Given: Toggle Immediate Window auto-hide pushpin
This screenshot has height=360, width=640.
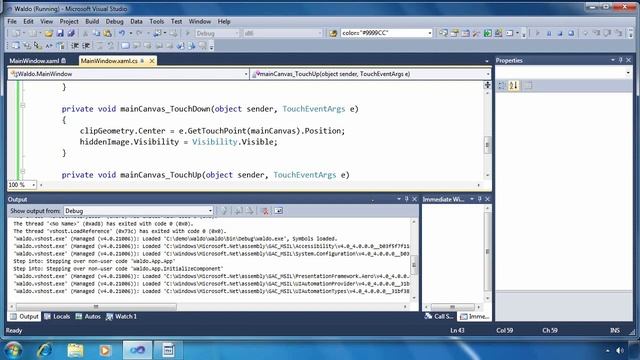Looking at the screenshot, I should pos(479,199).
